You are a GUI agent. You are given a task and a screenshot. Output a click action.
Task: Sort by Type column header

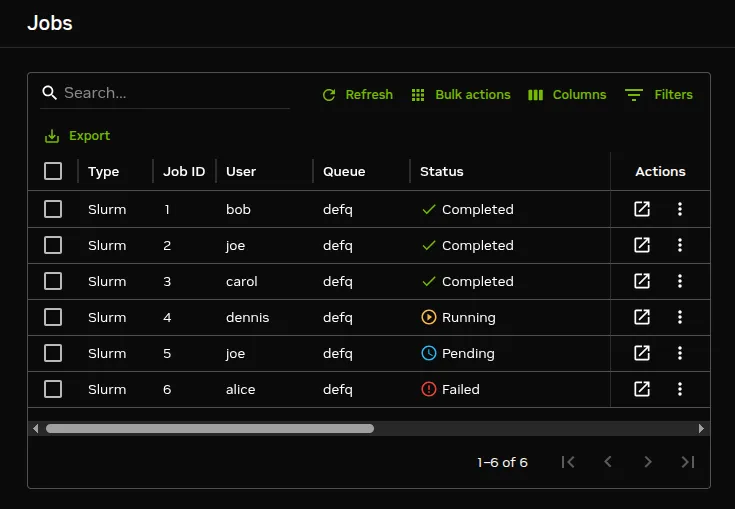tap(104, 172)
